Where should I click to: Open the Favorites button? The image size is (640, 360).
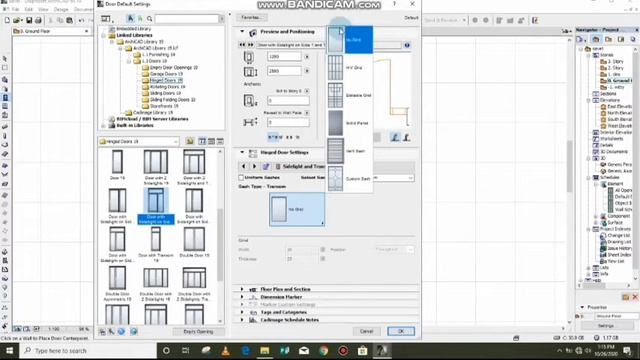pos(251,18)
